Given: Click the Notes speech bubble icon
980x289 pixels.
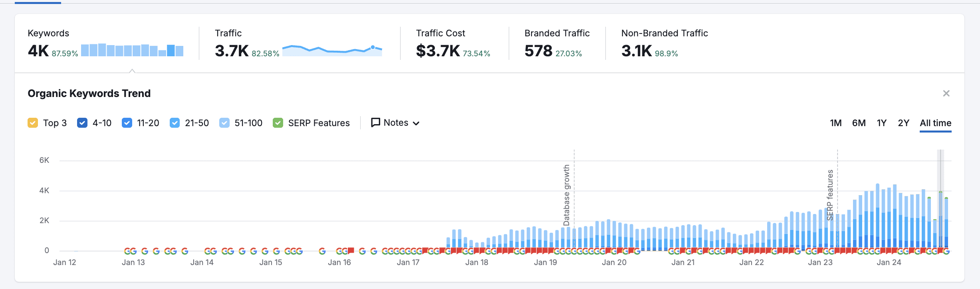Looking at the screenshot, I should [375, 123].
